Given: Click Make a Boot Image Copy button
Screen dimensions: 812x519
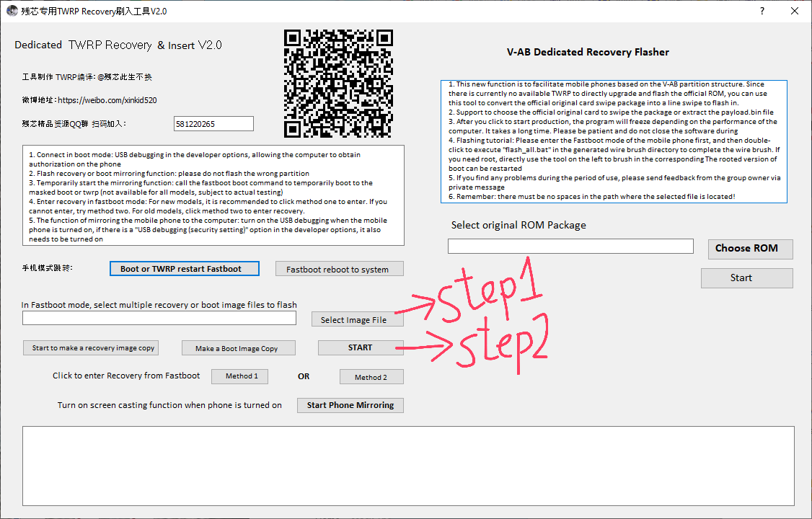Looking at the screenshot, I should 237,348.
